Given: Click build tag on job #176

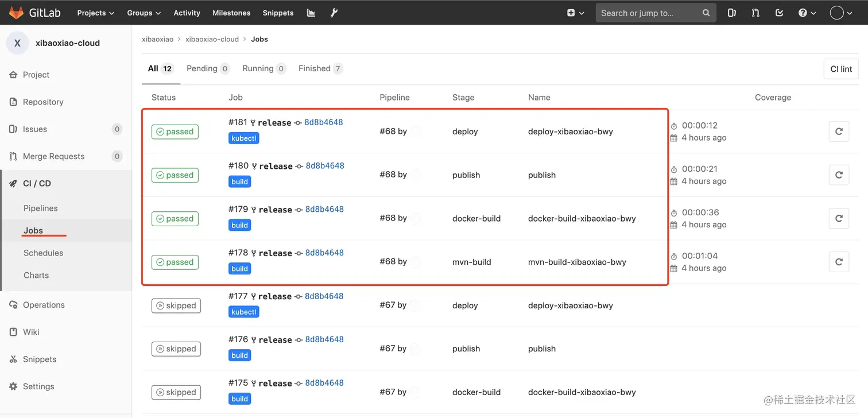Looking at the screenshot, I should coord(240,355).
